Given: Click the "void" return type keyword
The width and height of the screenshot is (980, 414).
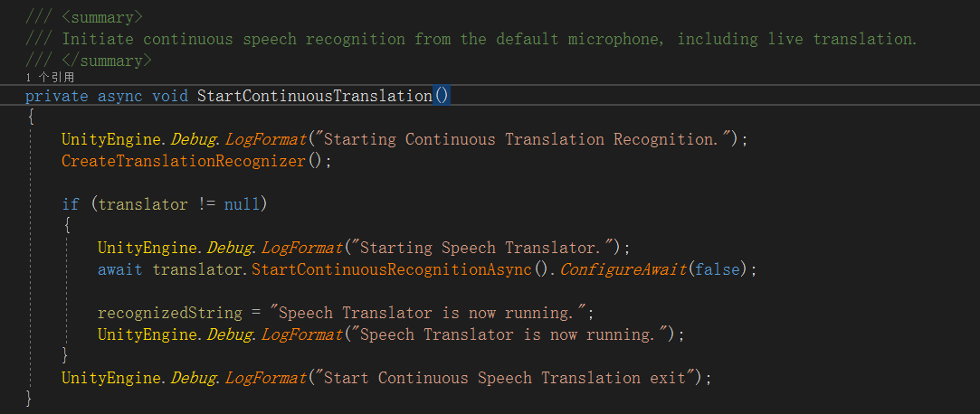Looking at the screenshot, I should (x=170, y=96).
